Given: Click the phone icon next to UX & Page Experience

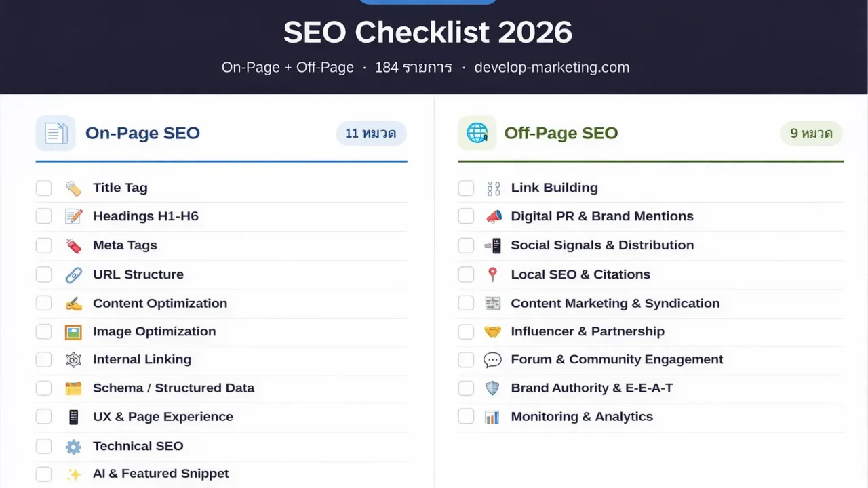Looking at the screenshot, I should [73, 417].
